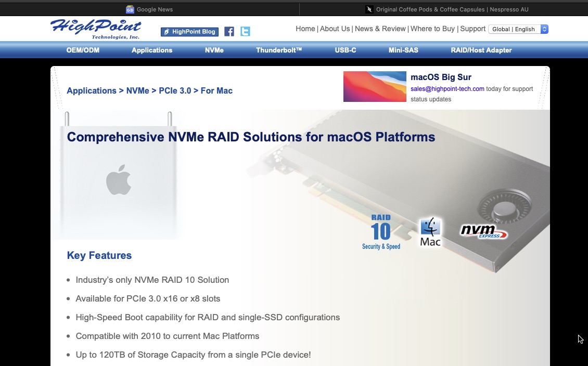Open the Where to Buy link
The image size is (588, 366).
[432, 29]
